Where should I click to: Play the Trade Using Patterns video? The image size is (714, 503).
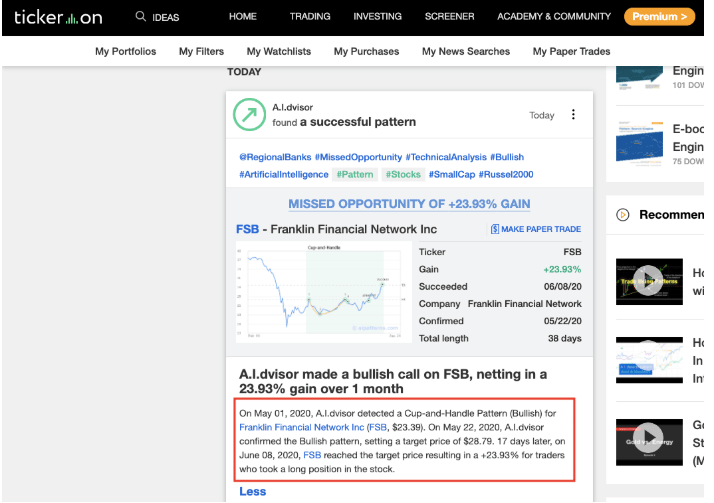tap(649, 281)
